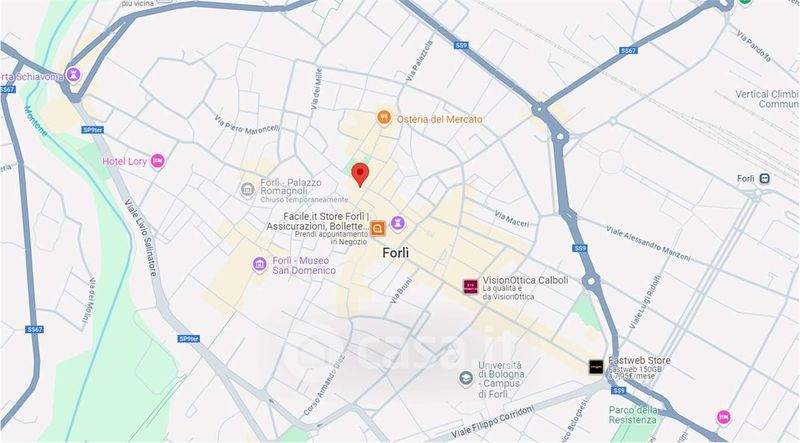
Task: Click the VisionOttica Calboli text label
Action: click(525, 280)
